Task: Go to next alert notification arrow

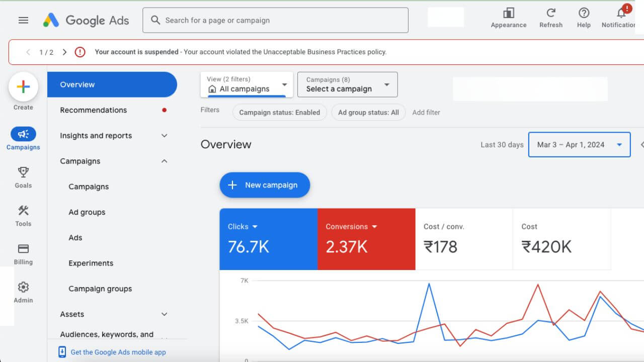Action: [x=64, y=52]
